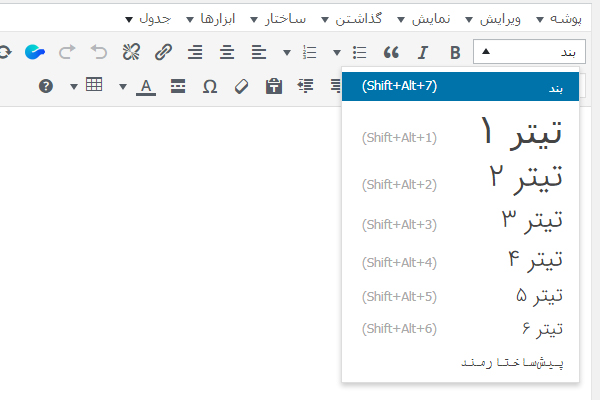Align text to the left
Screen dimensions: 600x400
(x=259, y=52)
